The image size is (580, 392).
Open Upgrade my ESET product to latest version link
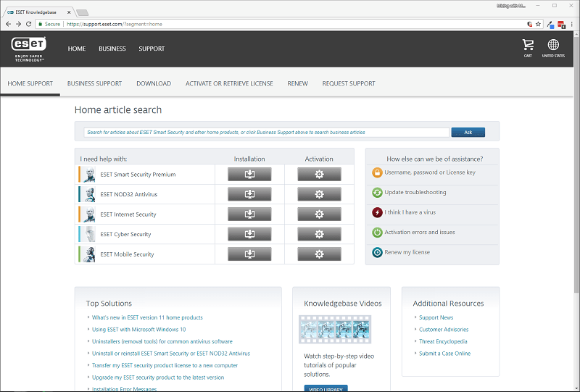158,378
